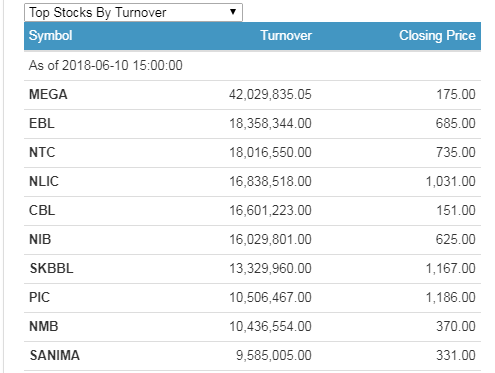Click the Symbol column header
Screen dimensions: 495x373
pyautogui.click(x=50, y=36)
